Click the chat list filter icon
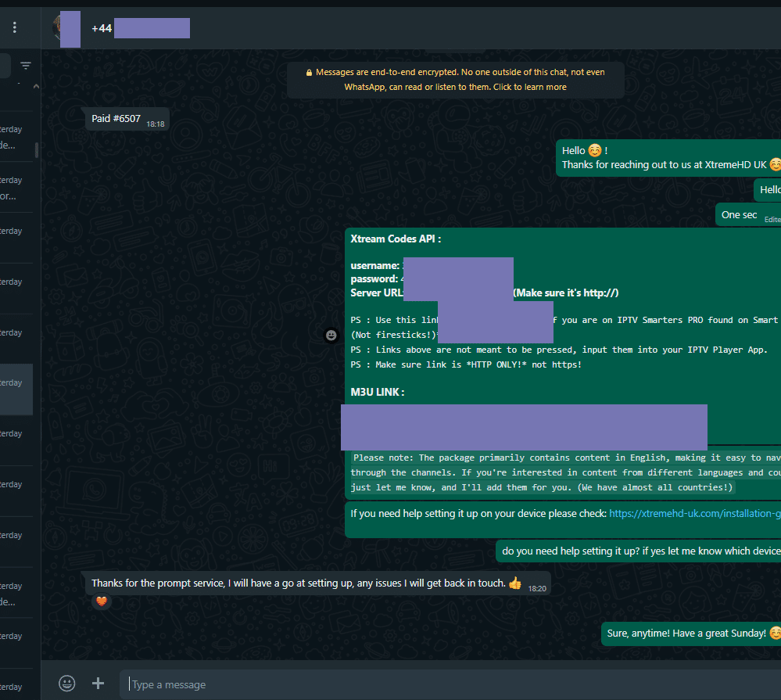The height and width of the screenshot is (700, 781). pyautogui.click(x=26, y=66)
